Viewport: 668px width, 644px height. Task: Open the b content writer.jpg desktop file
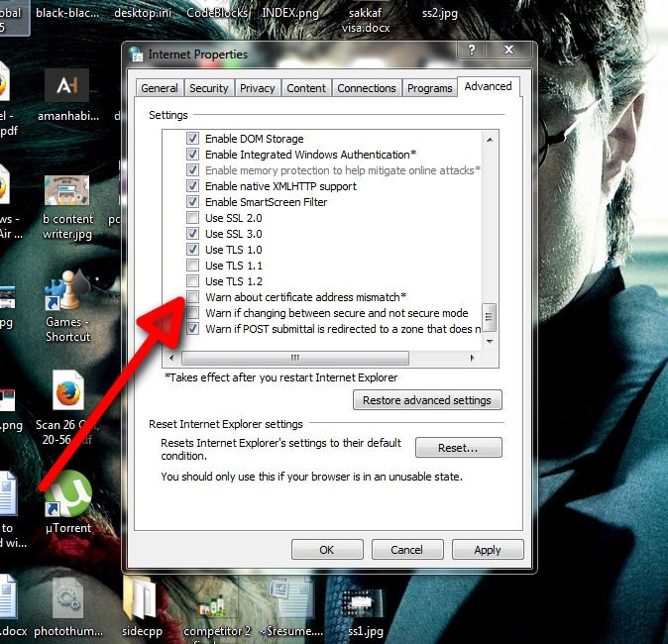point(66,192)
